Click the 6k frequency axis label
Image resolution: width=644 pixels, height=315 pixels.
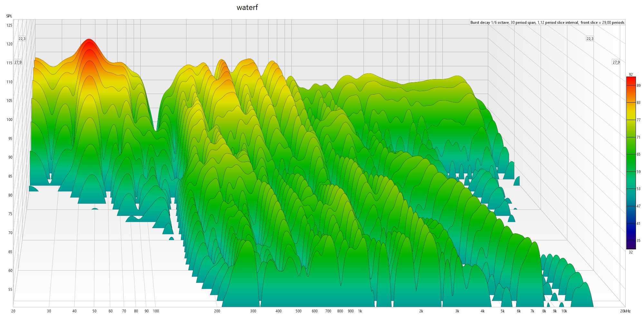tap(519, 311)
